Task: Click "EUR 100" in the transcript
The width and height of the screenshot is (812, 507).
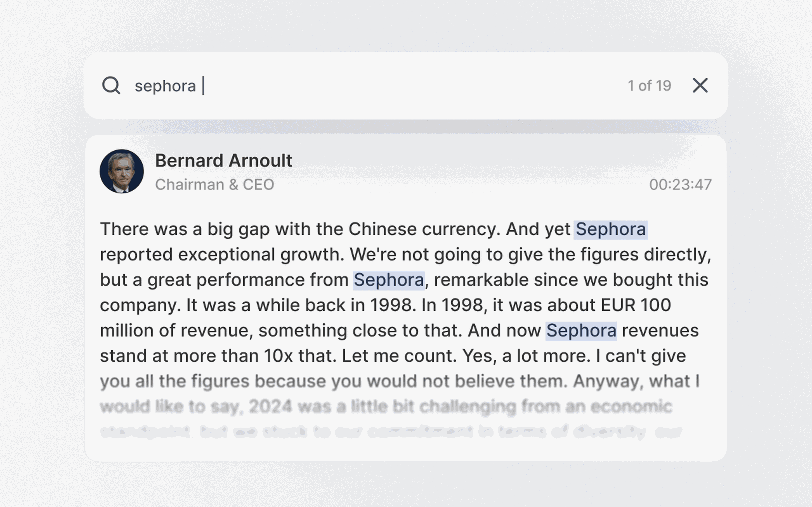Action: 635,305
